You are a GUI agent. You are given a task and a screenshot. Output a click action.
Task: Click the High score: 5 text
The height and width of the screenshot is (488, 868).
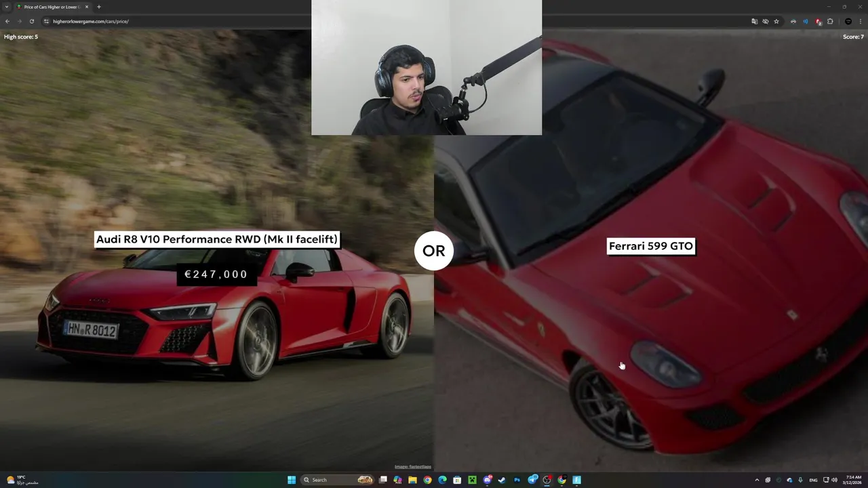tap(21, 37)
